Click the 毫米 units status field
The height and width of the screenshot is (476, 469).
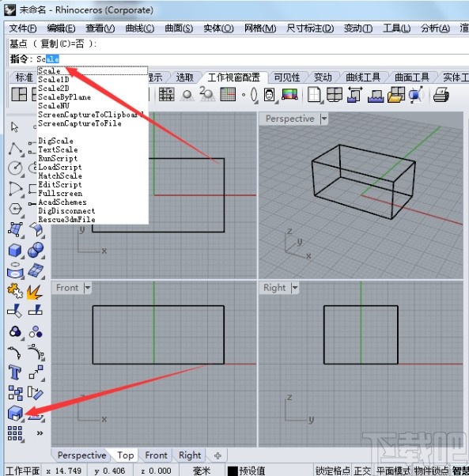pos(202,470)
